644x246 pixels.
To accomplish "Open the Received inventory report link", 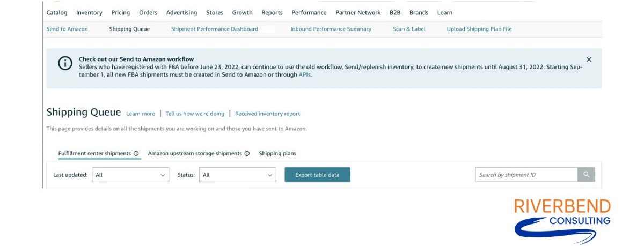I will click(x=268, y=114).
